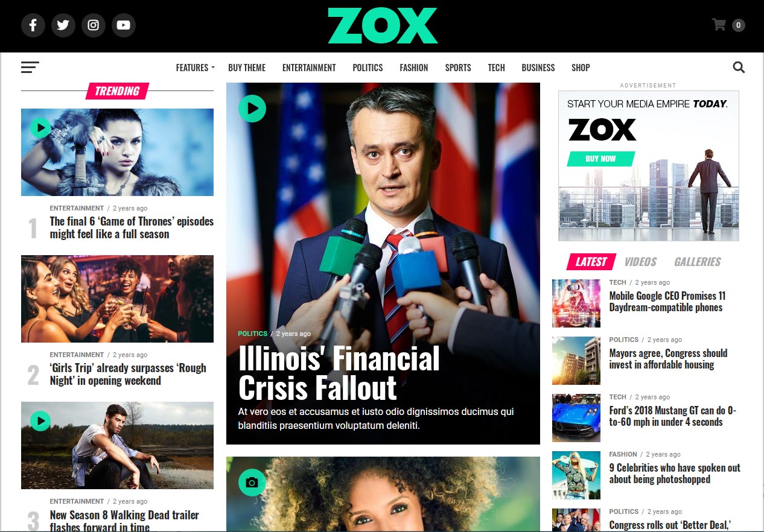
Task: Click the ZOX site logo
Action: tap(383, 26)
